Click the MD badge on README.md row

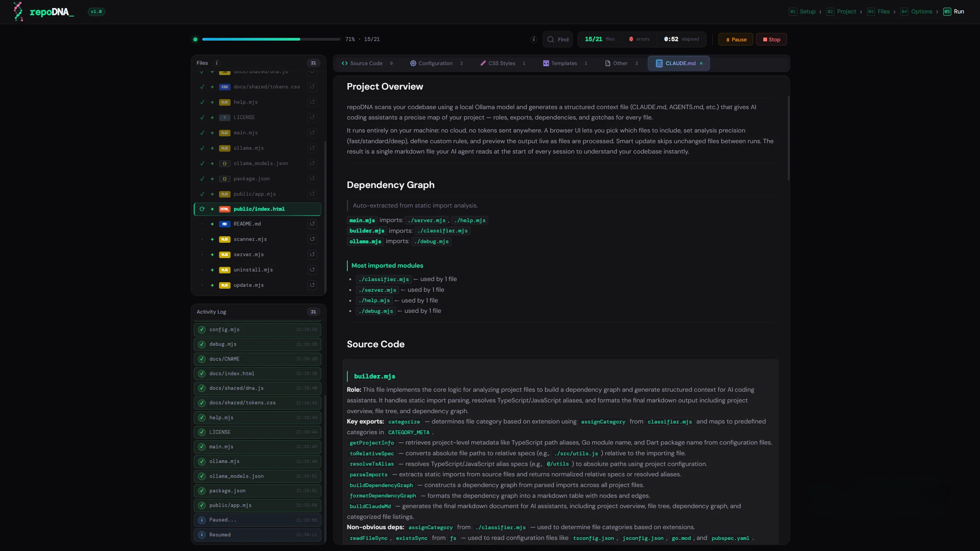pyautogui.click(x=224, y=224)
